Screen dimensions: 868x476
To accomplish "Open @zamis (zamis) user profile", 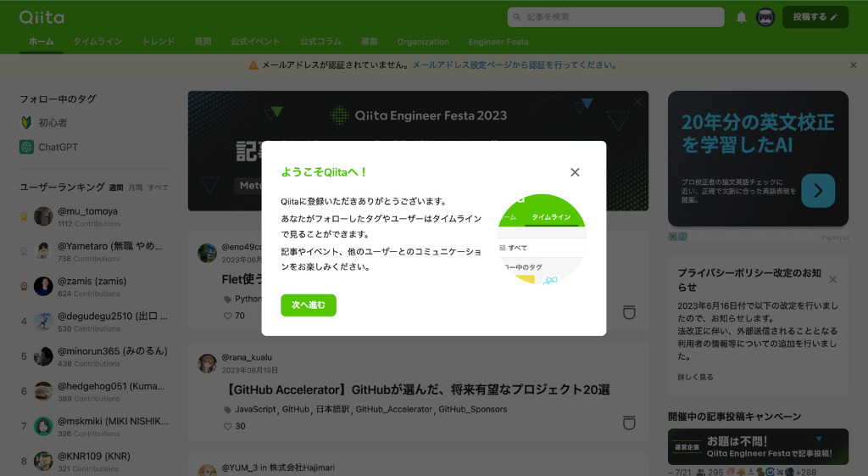I will (x=92, y=281).
